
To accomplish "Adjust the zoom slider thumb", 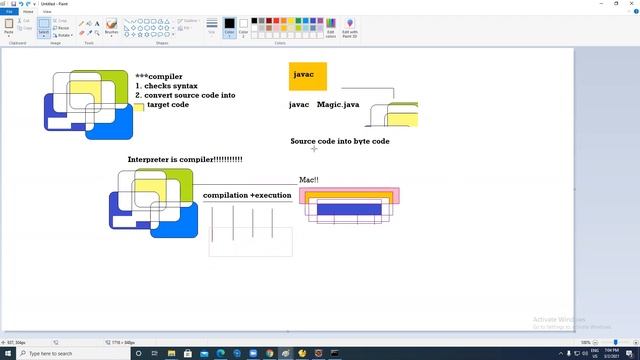I will [616, 342].
